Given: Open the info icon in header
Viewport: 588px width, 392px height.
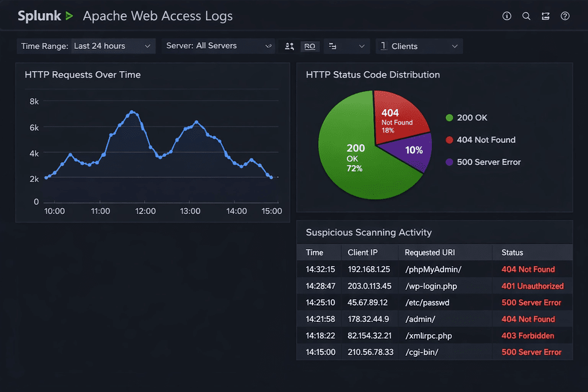Looking at the screenshot, I should point(506,16).
